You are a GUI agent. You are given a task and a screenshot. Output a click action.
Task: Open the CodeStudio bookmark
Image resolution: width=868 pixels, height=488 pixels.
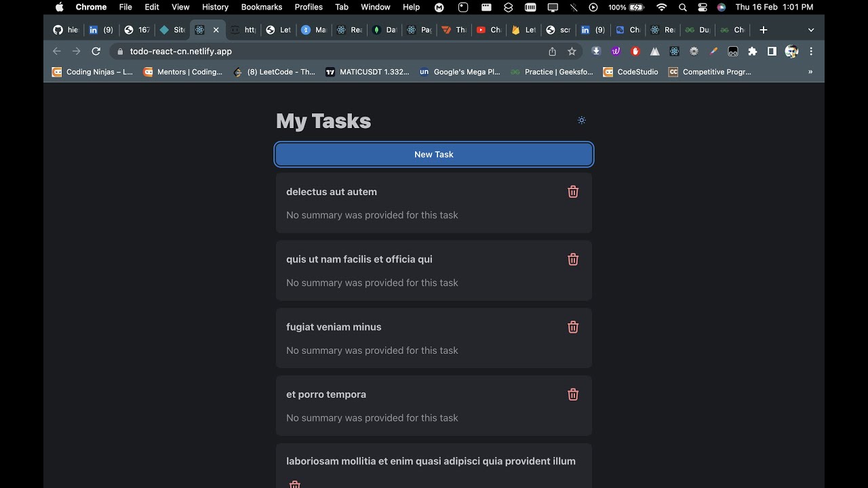pos(631,72)
